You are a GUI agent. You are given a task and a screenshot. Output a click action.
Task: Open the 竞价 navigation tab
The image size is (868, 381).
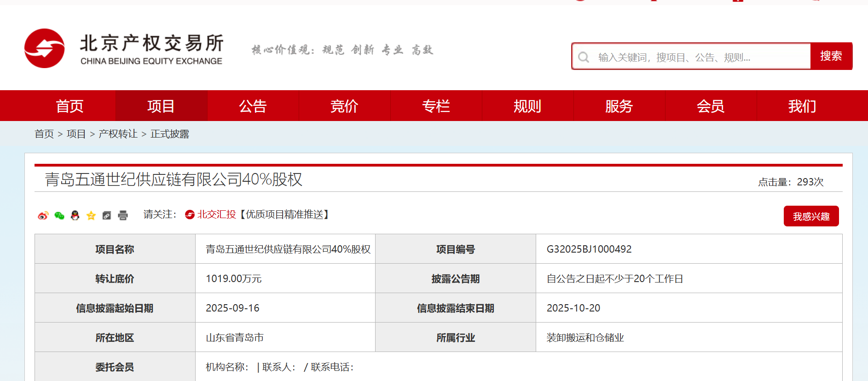[x=344, y=106]
